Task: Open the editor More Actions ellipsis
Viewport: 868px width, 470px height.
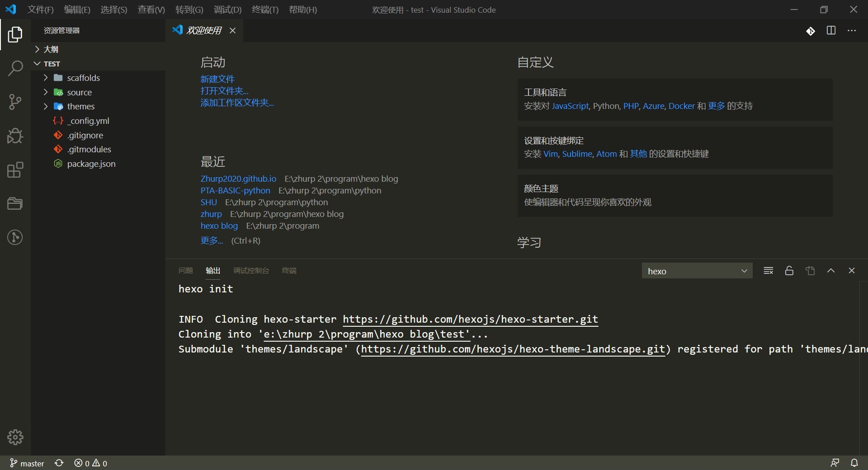Action: pos(852,30)
